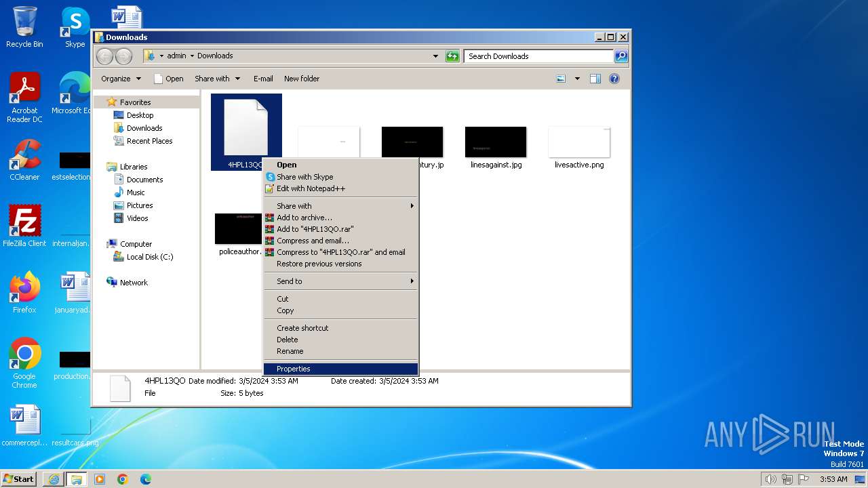Click the Open toolbar button
Viewport: 868px width, 488px height.
[x=169, y=79]
